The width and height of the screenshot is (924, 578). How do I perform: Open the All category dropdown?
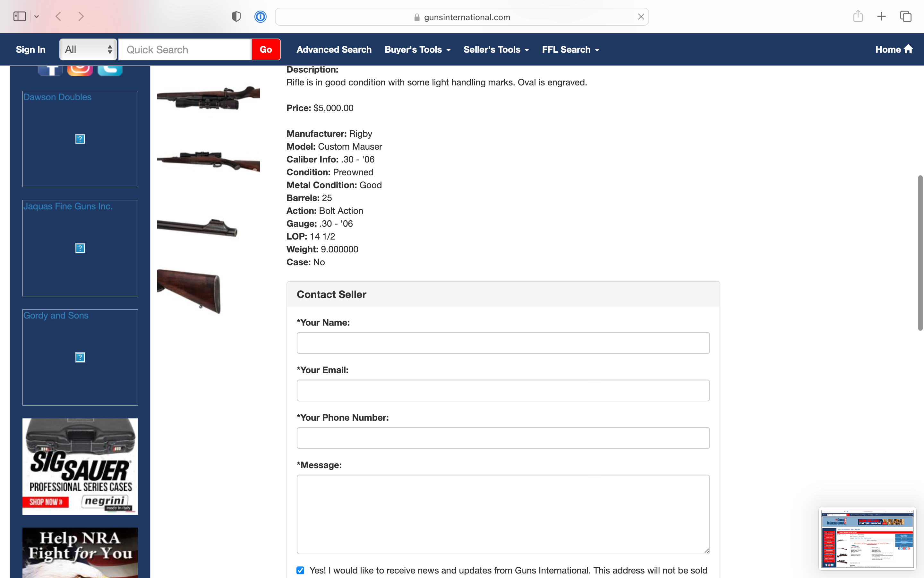88,49
